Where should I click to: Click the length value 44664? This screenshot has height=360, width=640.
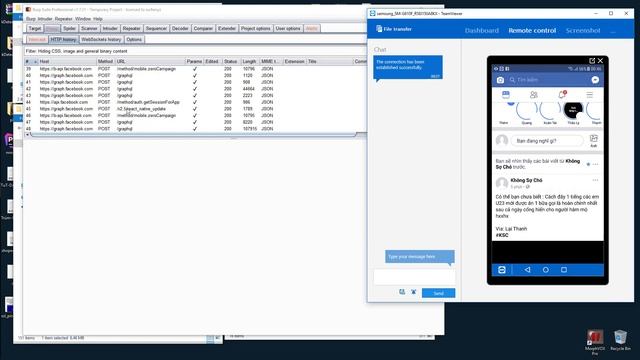(249, 89)
